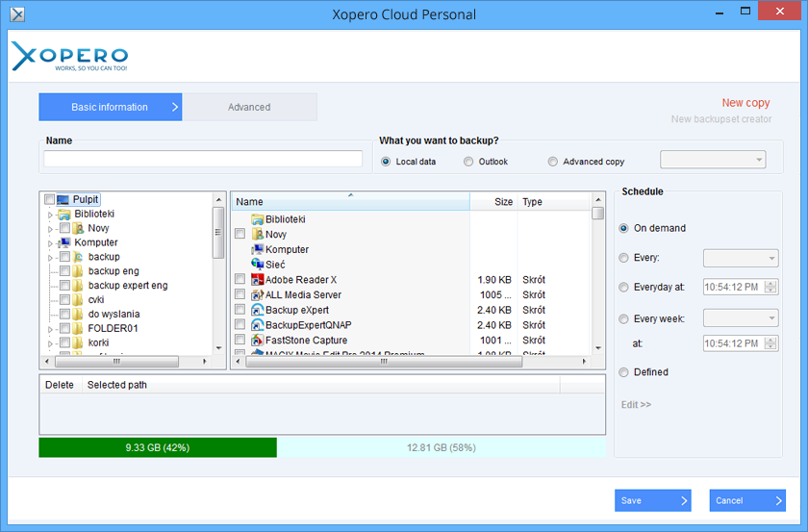Check the FOLDER01 tree checkbox
This screenshot has height=532, width=808.
point(65,328)
